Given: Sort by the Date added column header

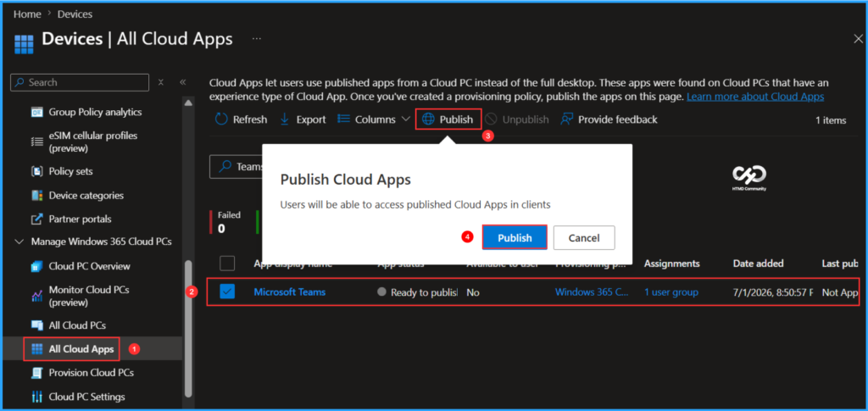Looking at the screenshot, I should pos(758,264).
